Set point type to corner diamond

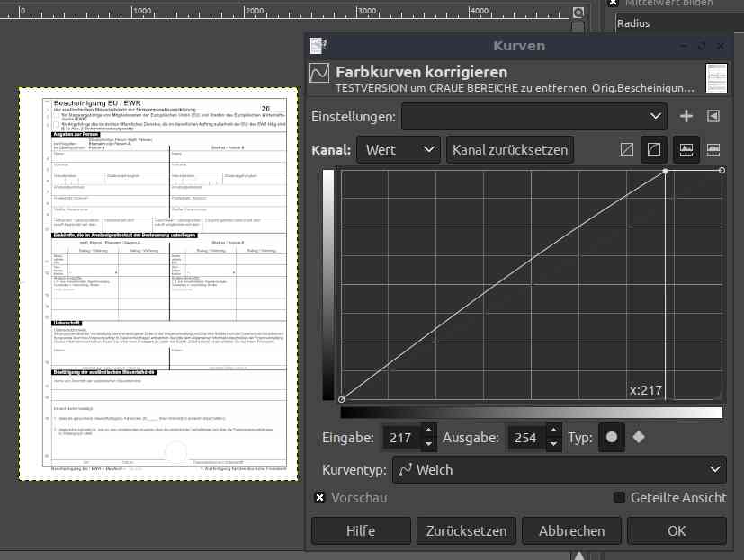click(639, 438)
